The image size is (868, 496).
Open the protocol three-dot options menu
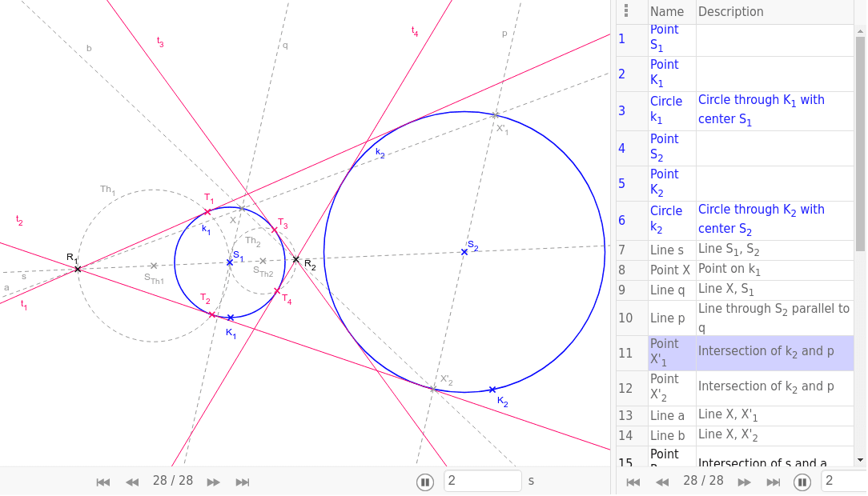coord(626,10)
